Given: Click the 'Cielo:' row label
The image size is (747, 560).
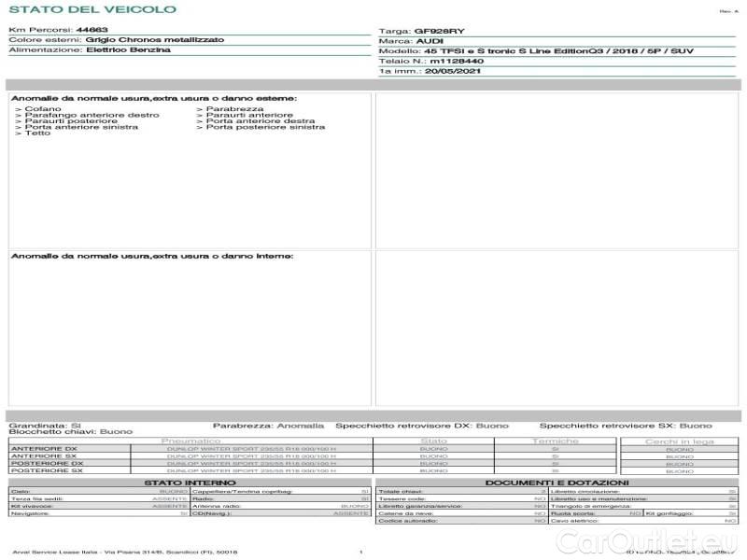Looking at the screenshot, I should pos(21,492).
